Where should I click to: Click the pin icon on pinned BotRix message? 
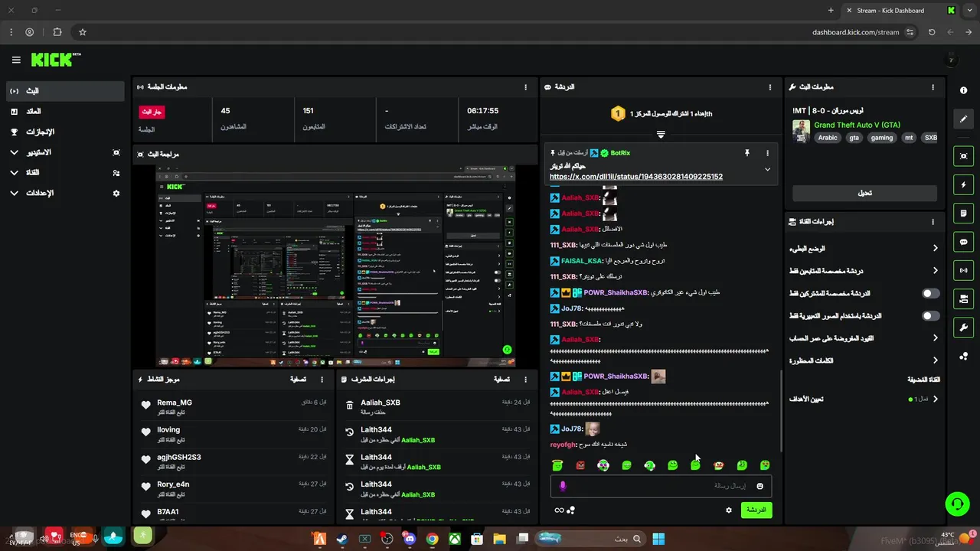tap(747, 153)
